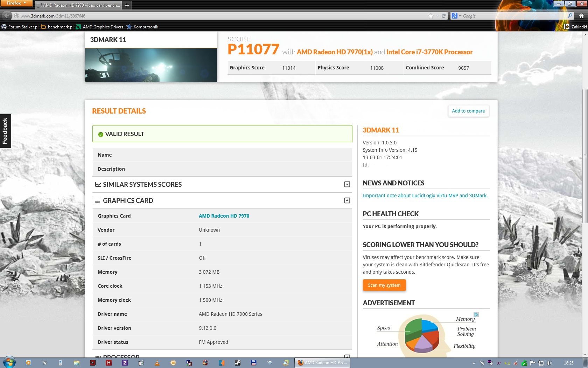This screenshot has height=368, width=588.
Task: Launch VLC cone from the taskbar
Action: [157, 363]
